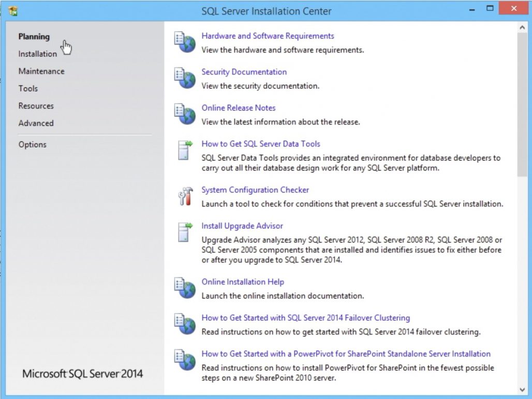
Task: Click the SQL Server Data Tools server icon
Action: pyautogui.click(x=185, y=150)
